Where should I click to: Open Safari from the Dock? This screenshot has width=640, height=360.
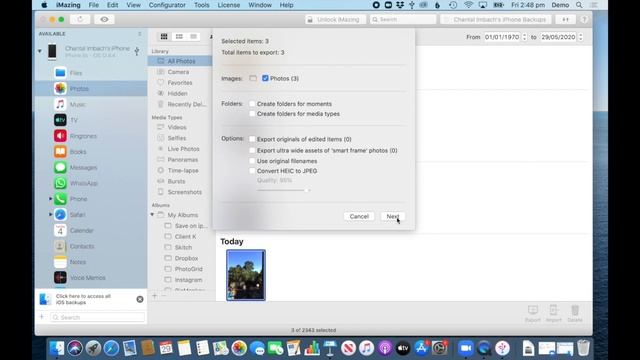point(111,348)
